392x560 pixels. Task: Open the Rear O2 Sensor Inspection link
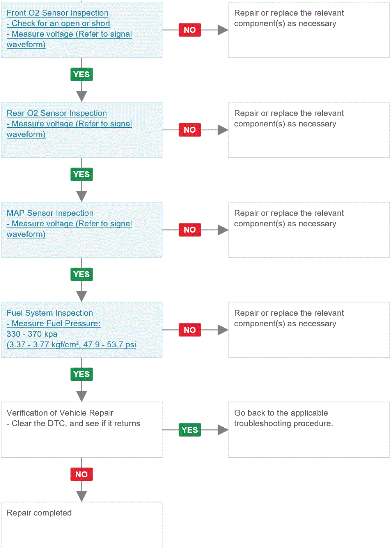tap(57, 113)
